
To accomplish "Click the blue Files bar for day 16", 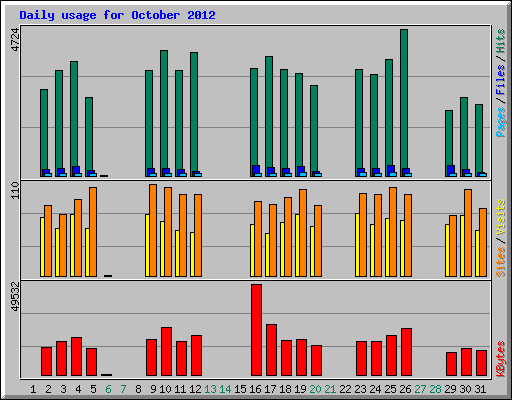I will pos(256,170).
